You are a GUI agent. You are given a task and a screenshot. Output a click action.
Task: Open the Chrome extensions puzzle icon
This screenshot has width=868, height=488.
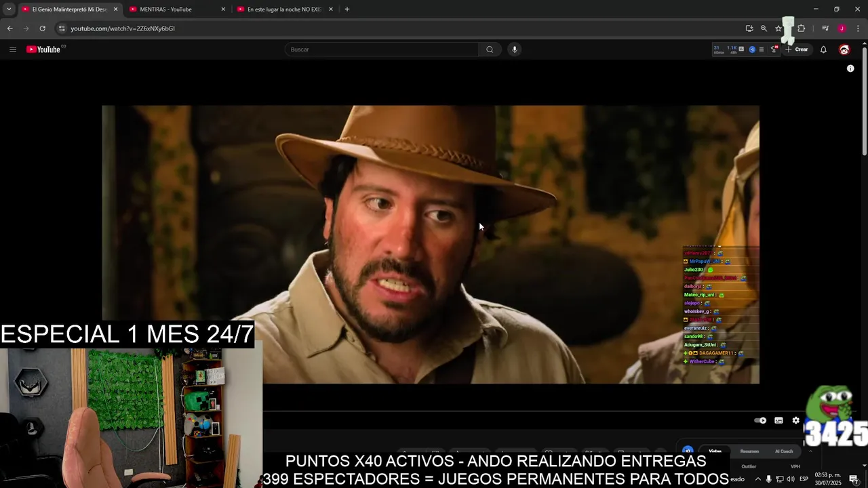801,28
